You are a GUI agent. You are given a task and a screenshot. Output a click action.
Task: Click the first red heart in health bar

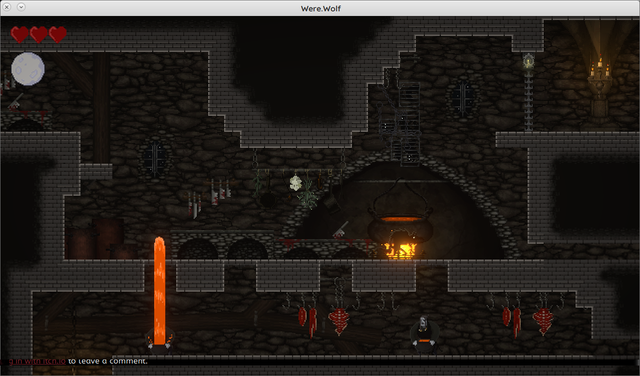[19, 35]
